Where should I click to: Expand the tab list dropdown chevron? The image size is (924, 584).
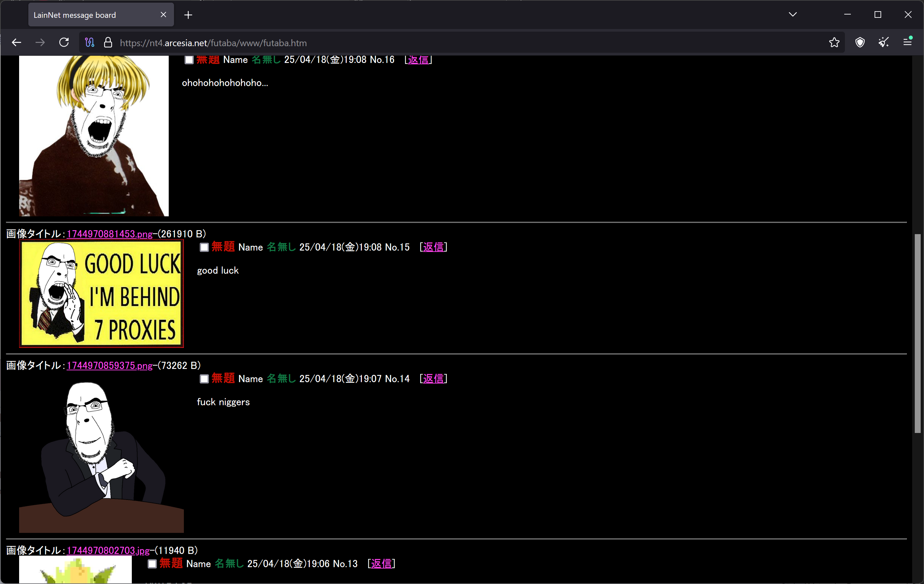[x=793, y=15]
